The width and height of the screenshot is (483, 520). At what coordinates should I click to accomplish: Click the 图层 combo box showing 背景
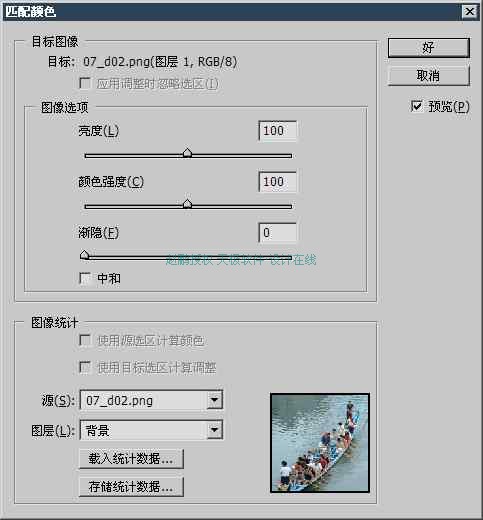tap(151, 430)
